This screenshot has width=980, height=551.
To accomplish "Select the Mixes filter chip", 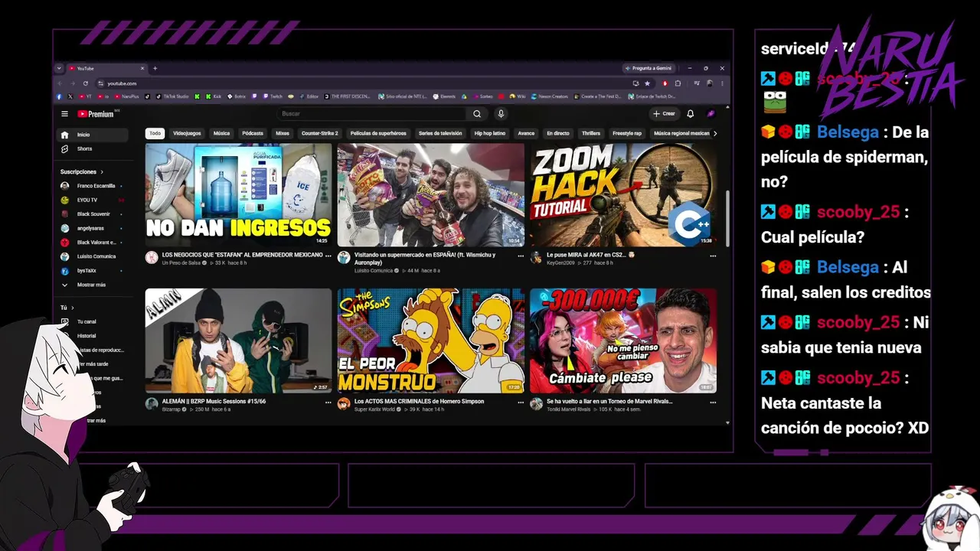I will pos(283,133).
